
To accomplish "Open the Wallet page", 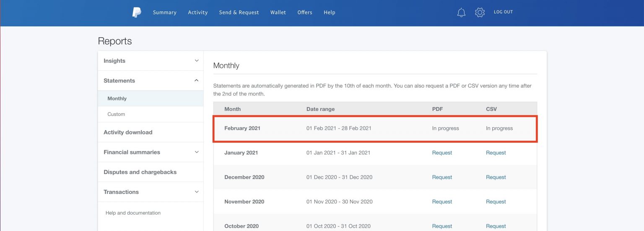I will pos(278,13).
